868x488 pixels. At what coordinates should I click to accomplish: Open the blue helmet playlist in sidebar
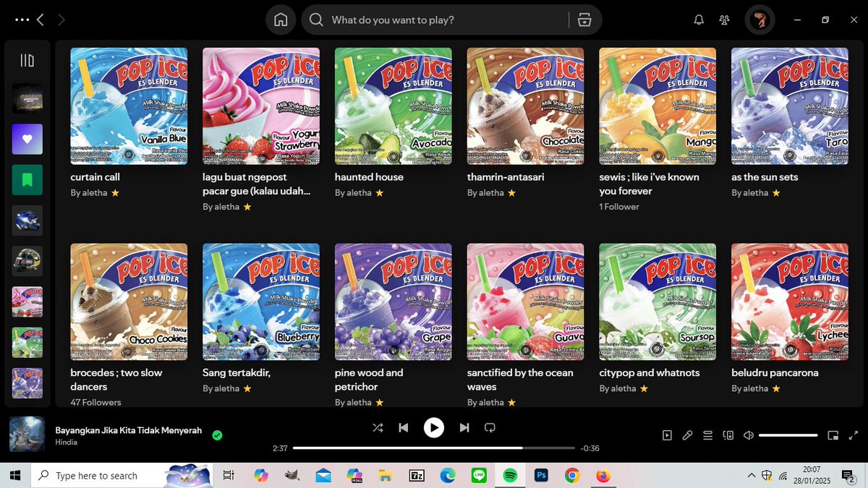pos(27,221)
